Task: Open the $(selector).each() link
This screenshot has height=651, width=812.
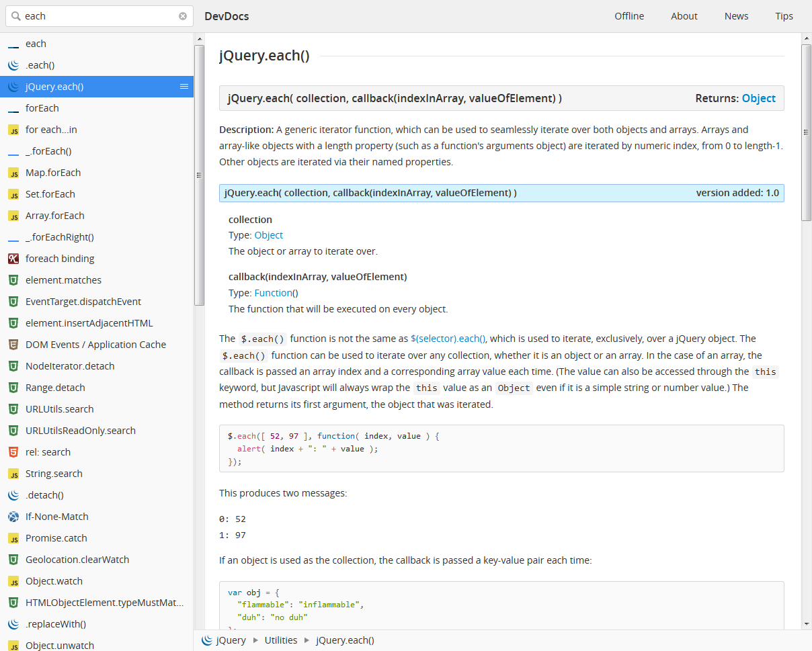Action: tap(448, 339)
